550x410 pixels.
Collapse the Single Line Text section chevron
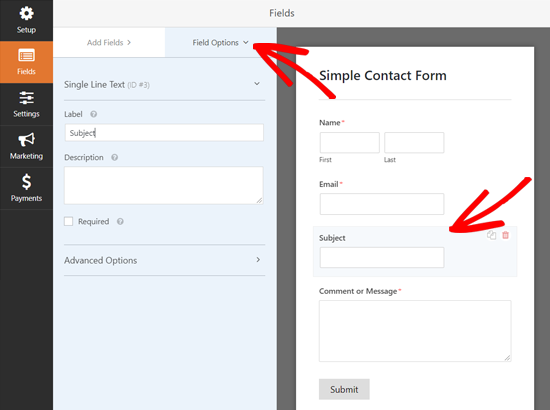tap(257, 84)
